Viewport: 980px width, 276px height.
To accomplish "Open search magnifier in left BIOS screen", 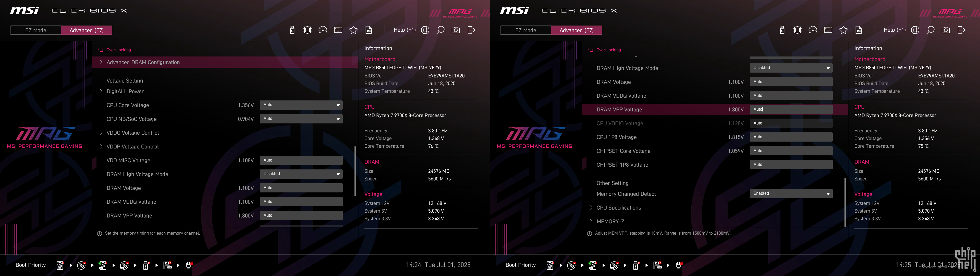I will point(440,30).
